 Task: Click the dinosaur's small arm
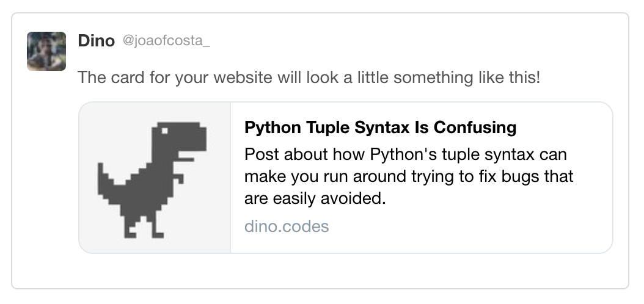179,178
